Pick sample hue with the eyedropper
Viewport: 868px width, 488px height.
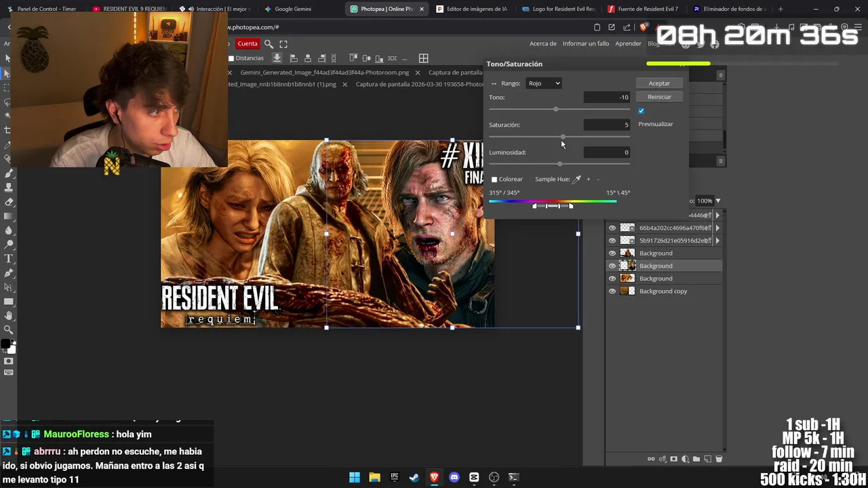[577, 179]
